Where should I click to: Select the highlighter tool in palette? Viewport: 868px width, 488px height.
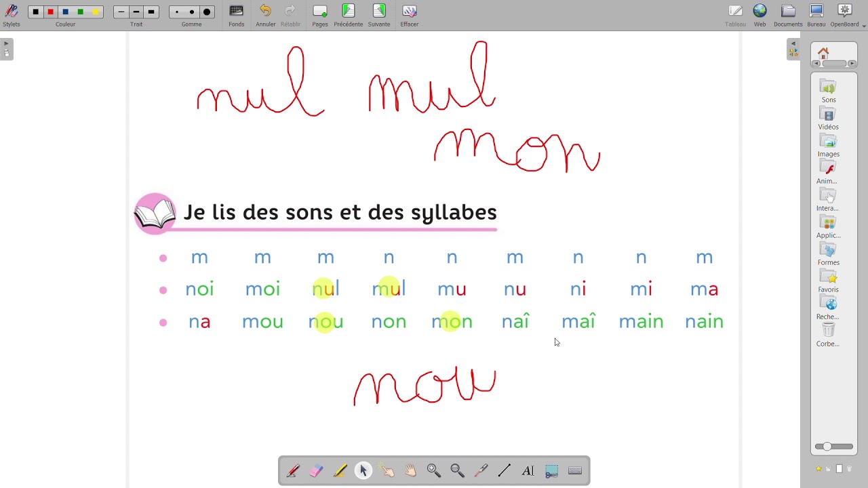tap(340, 471)
